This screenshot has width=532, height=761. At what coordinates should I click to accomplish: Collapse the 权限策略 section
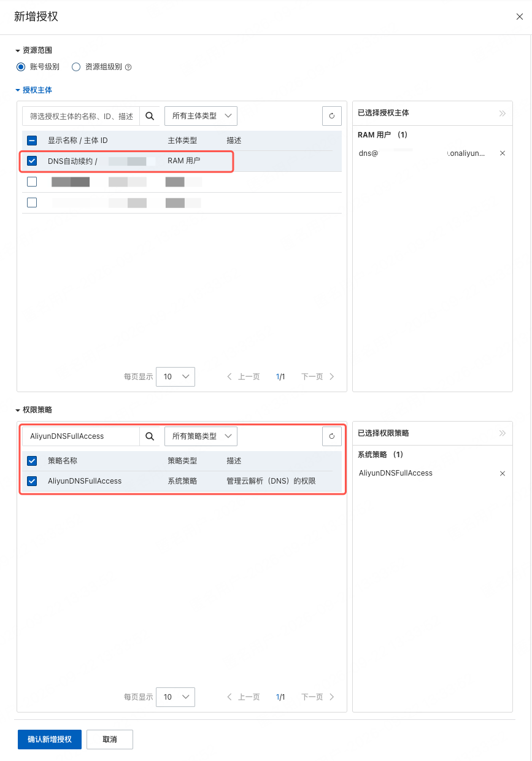34,409
